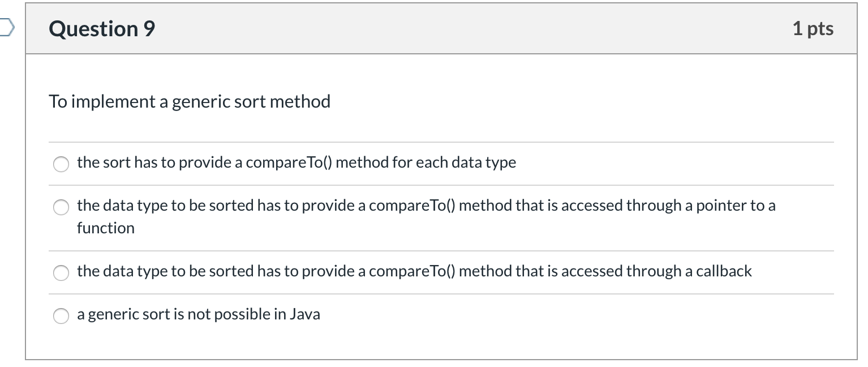
Task: Mark radio button 'a generic sort is not possible in Java'
Action: point(61,316)
